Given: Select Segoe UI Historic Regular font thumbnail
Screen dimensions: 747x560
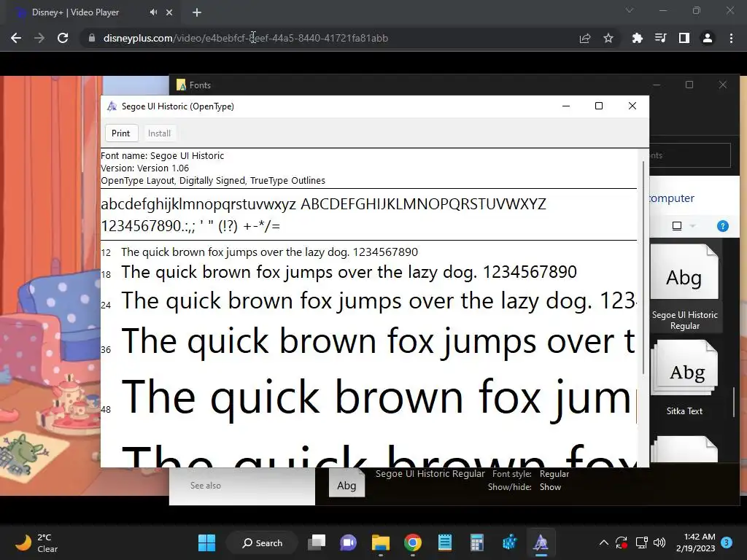Looking at the screenshot, I should [684, 287].
